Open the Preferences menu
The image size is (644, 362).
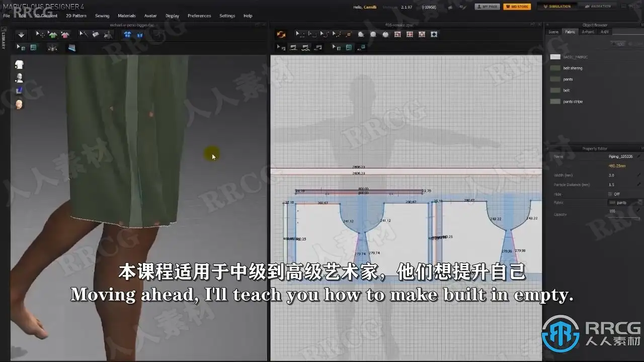click(199, 16)
